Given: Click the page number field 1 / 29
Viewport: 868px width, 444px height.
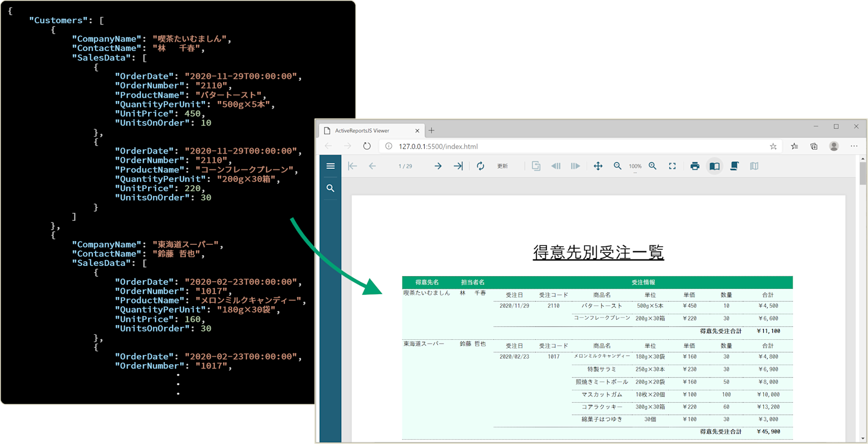Looking at the screenshot, I should coord(405,166).
